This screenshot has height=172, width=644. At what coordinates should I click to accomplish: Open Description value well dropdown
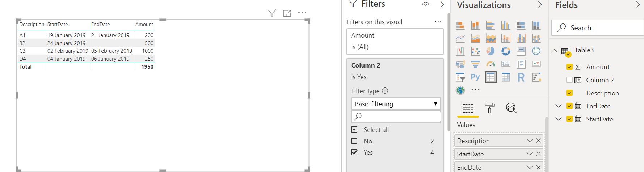coord(530,141)
